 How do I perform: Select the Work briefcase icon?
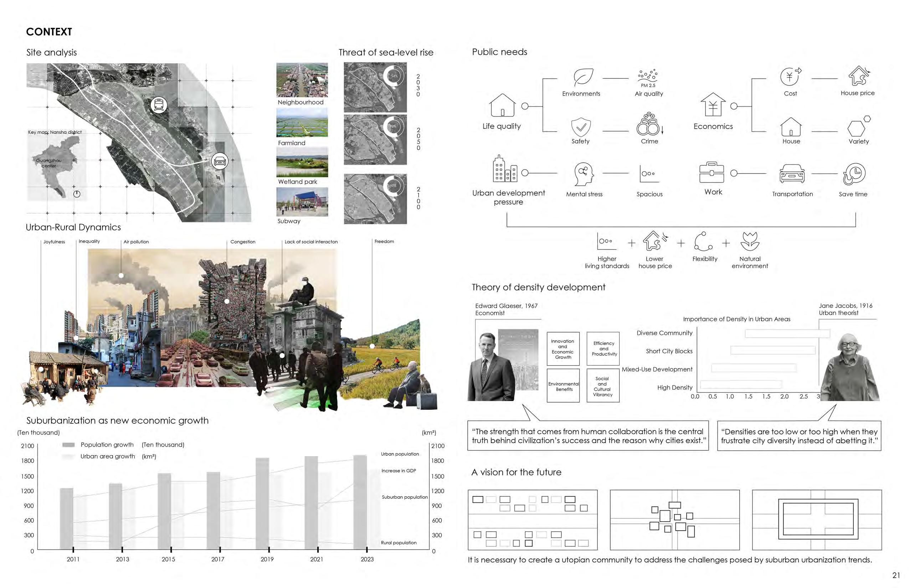coord(712,172)
